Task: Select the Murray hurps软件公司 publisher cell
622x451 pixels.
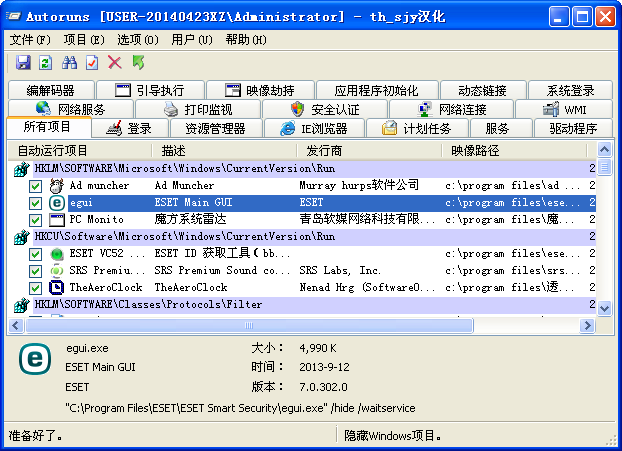Action: coord(359,185)
